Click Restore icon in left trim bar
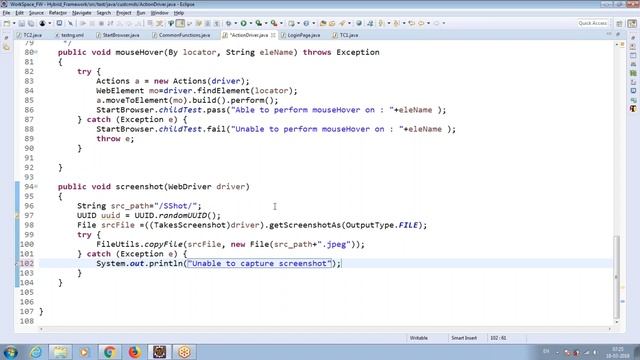The height and width of the screenshot is (360, 640). [x=6, y=38]
